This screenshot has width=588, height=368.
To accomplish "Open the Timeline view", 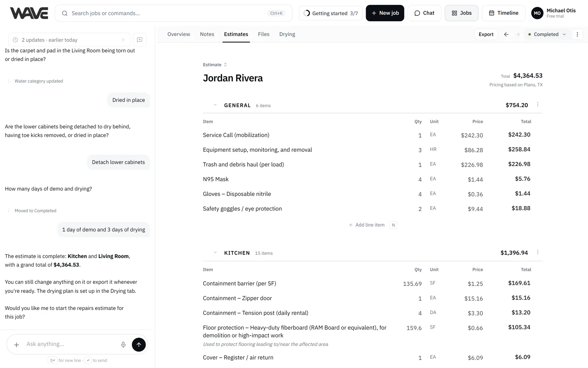I will [503, 13].
